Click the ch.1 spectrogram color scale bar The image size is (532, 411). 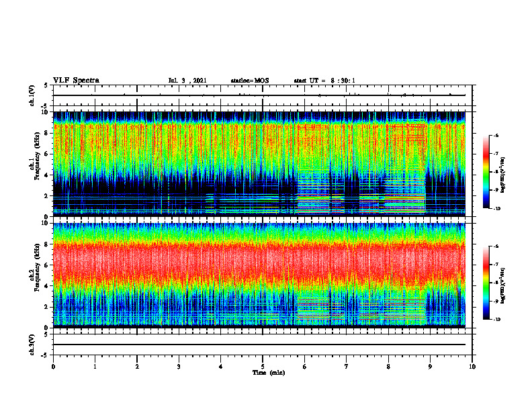(486, 172)
